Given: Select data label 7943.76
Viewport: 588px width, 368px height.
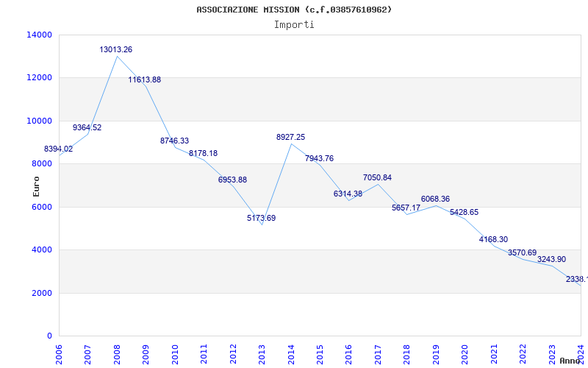Looking at the screenshot, I should [319, 158].
